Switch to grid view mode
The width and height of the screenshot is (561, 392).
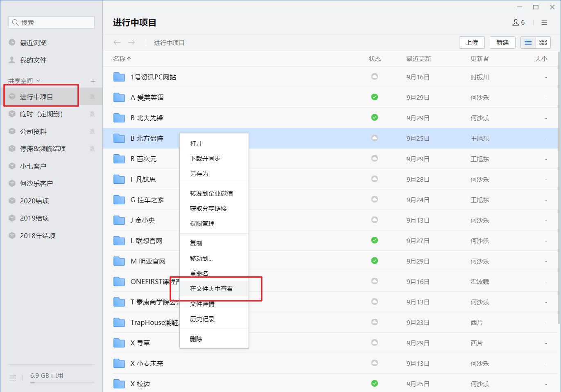tap(543, 43)
